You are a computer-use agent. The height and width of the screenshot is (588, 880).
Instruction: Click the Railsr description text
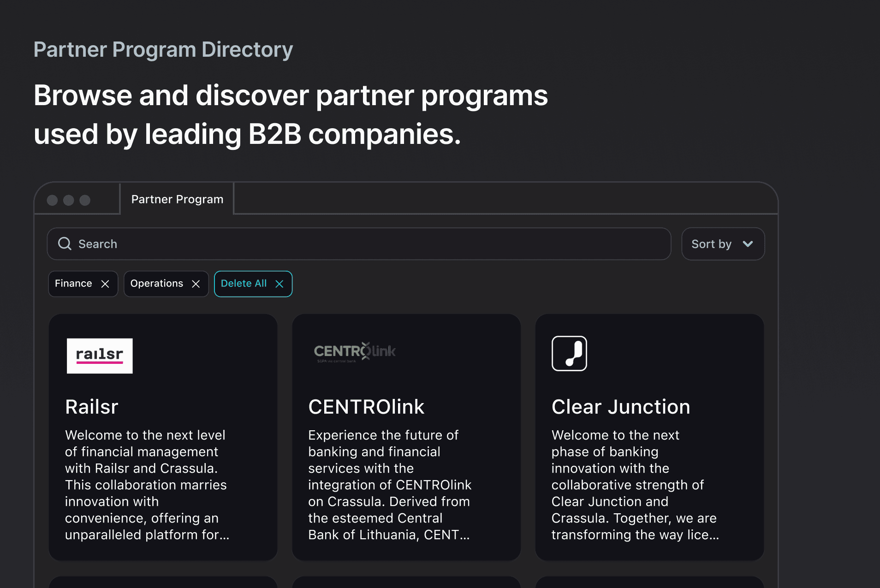(x=147, y=485)
